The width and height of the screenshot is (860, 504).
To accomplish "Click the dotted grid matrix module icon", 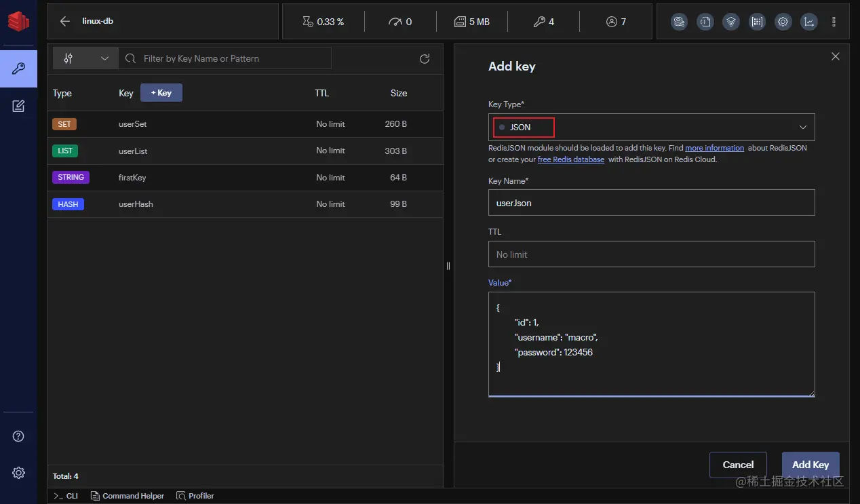I will (757, 22).
